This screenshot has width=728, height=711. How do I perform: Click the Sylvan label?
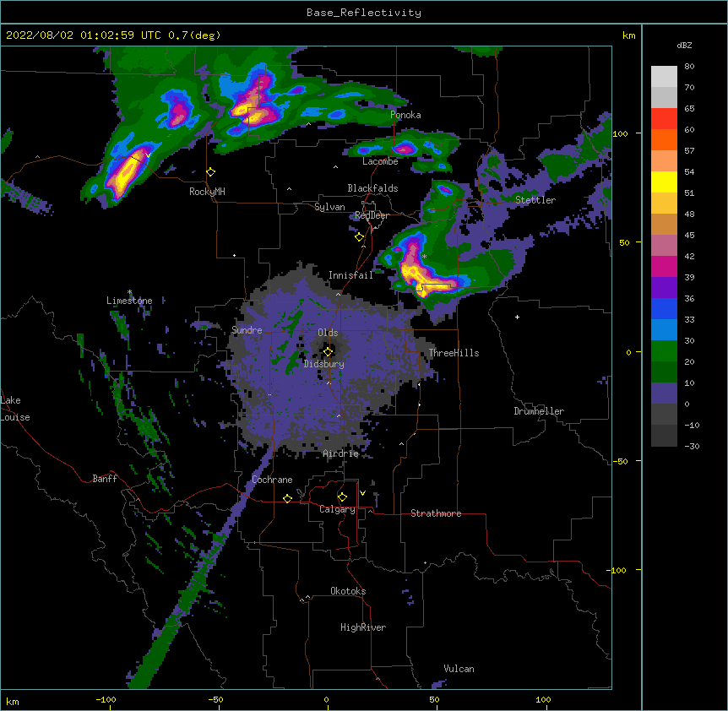tap(329, 207)
